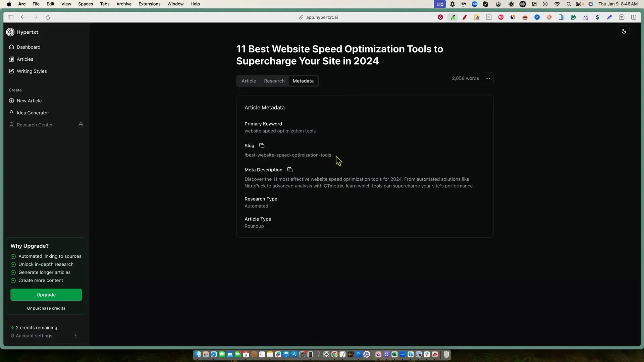Click the locked Research Center item

coord(35,125)
